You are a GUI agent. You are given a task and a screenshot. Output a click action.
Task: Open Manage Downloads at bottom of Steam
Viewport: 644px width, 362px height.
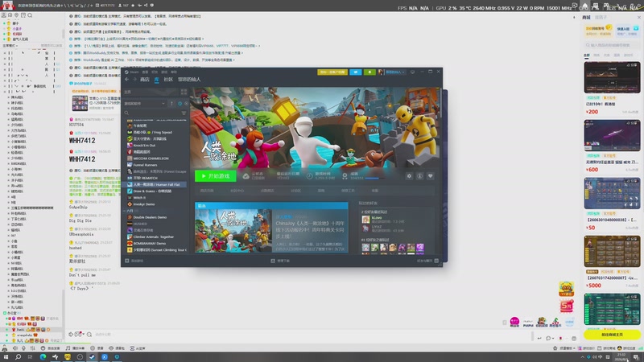click(280, 261)
